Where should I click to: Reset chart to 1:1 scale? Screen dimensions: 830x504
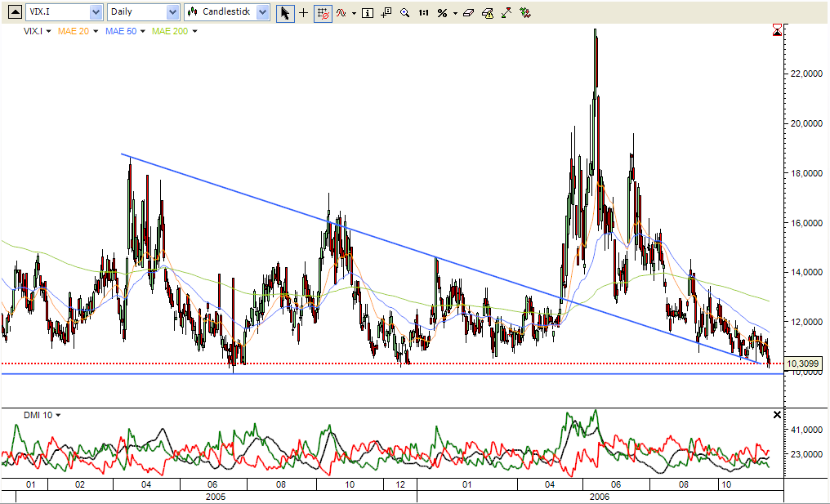(x=423, y=12)
